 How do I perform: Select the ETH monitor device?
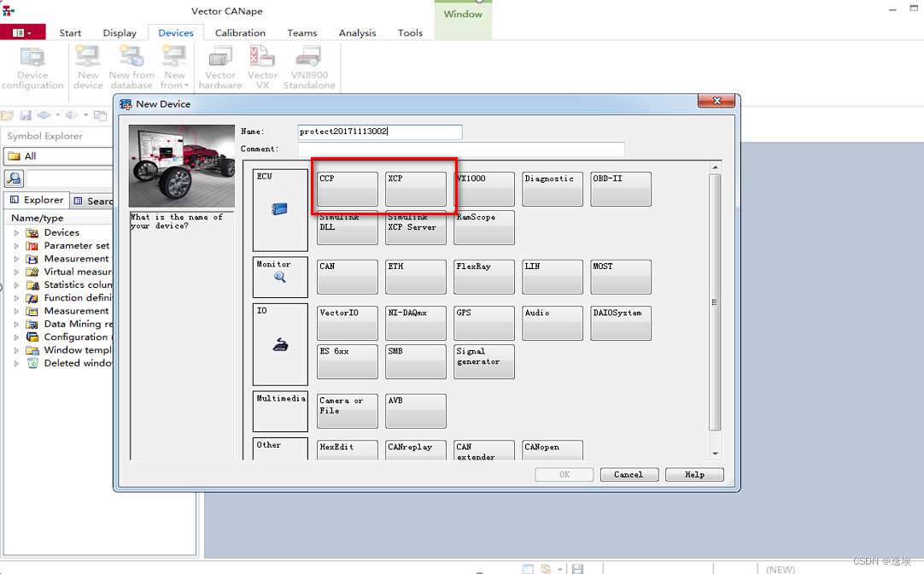pos(415,277)
